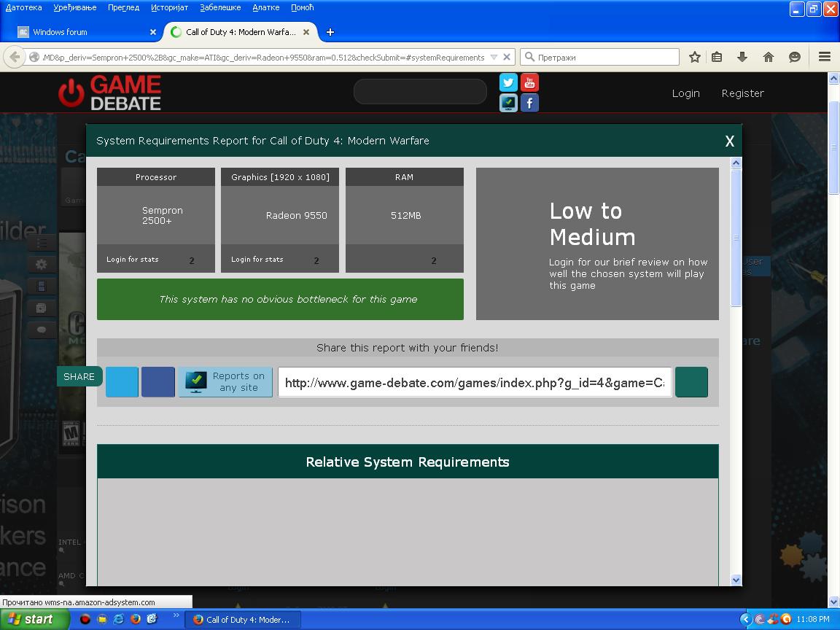Click the taskbar clock showing 11:08 PM
840x630 pixels.
[x=813, y=619]
